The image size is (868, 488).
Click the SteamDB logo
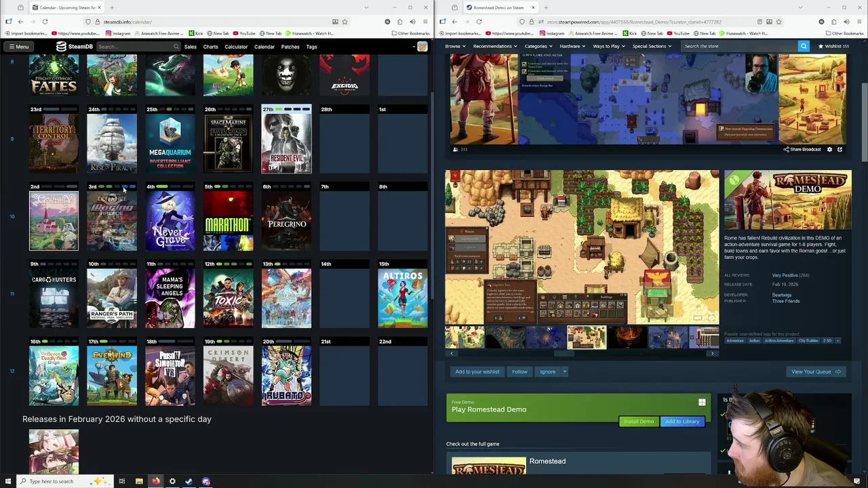[74, 47]
